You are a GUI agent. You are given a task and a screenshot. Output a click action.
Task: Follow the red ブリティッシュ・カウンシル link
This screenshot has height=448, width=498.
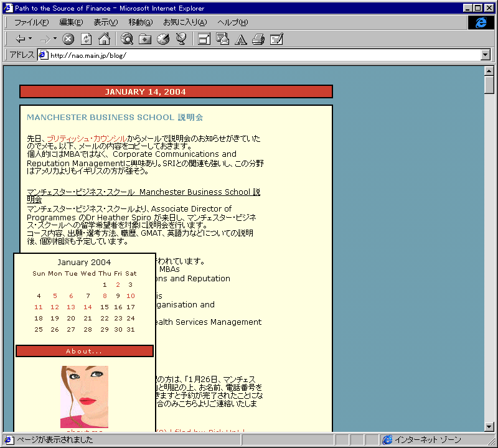pyautogui.click(x=87, y=138)
